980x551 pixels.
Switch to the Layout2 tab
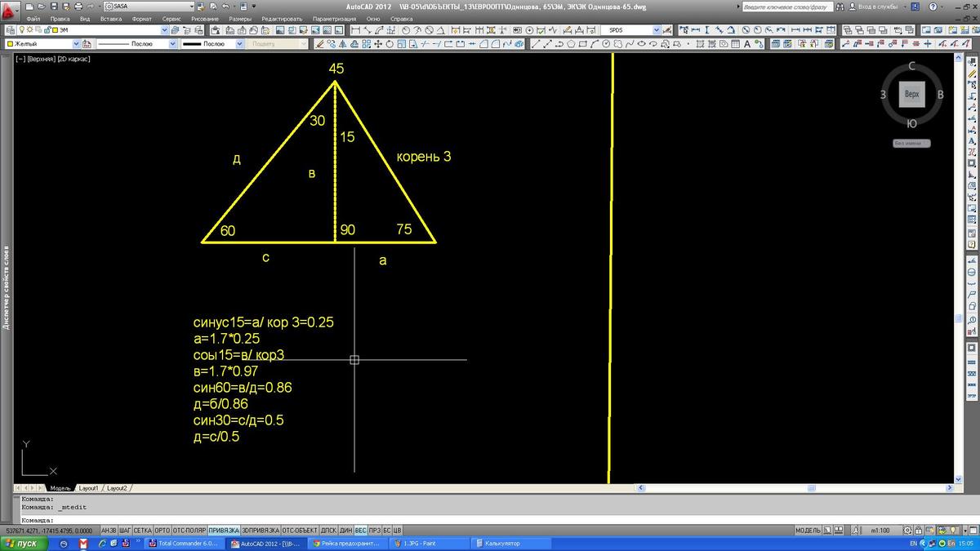[117, 488]
